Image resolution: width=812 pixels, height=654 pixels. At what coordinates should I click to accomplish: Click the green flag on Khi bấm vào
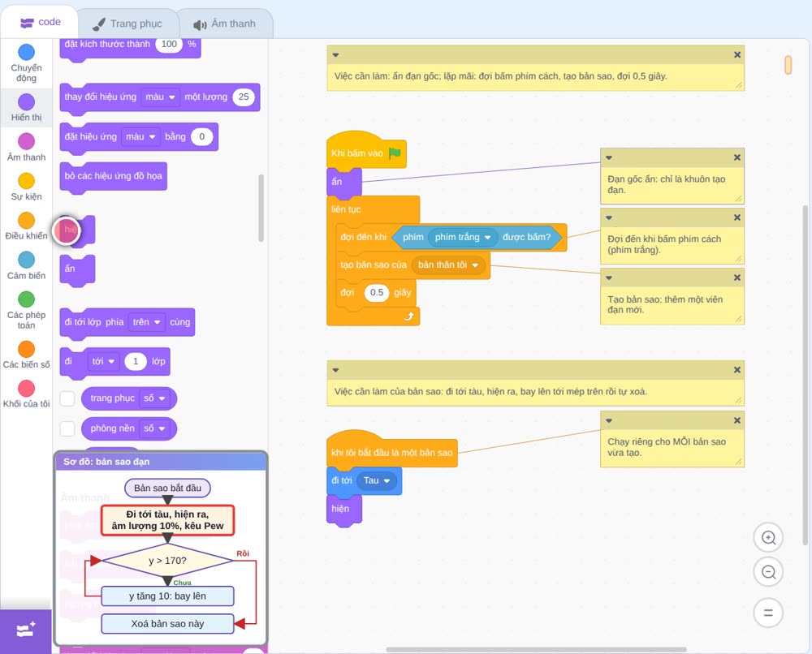(395, 153)
